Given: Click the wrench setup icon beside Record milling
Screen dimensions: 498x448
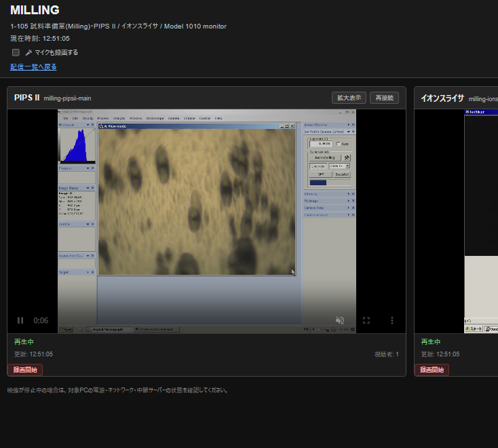Looking at the screenshot, I should [347, 157].
